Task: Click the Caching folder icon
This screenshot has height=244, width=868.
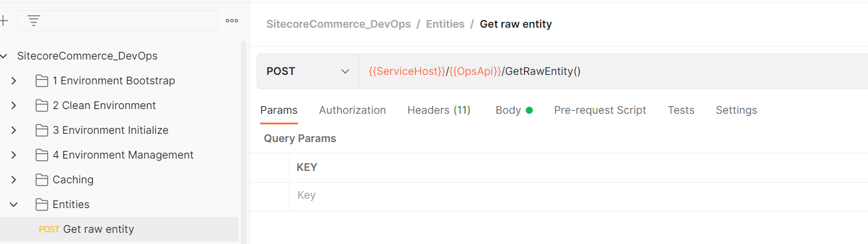Action: pyautogui.click(x=41, y=180)
